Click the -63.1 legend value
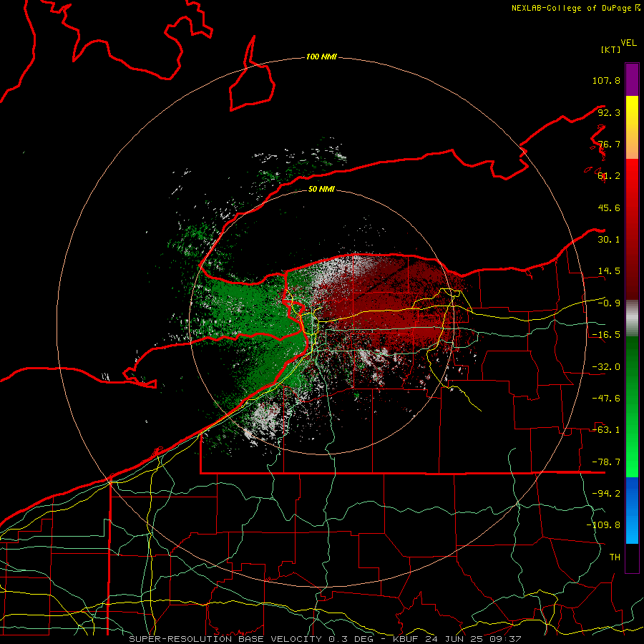Image resolution: width=644 pixels, height=644 pixels. click(x=606, y=430)
